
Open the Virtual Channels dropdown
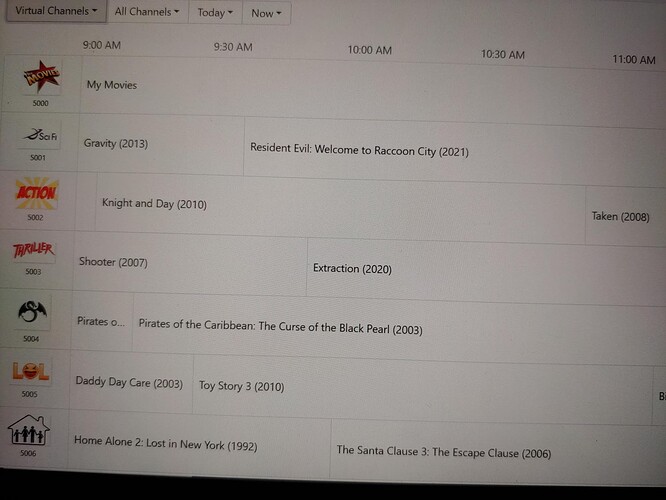click(x=56, y=11)
